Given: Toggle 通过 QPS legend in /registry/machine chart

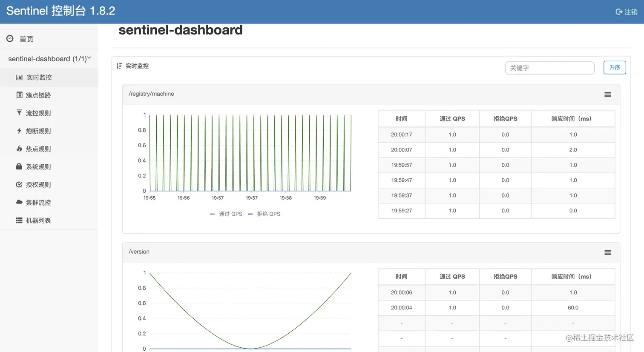Looking at the screenshot, I should pyautogui.click(x=226, y=214).
